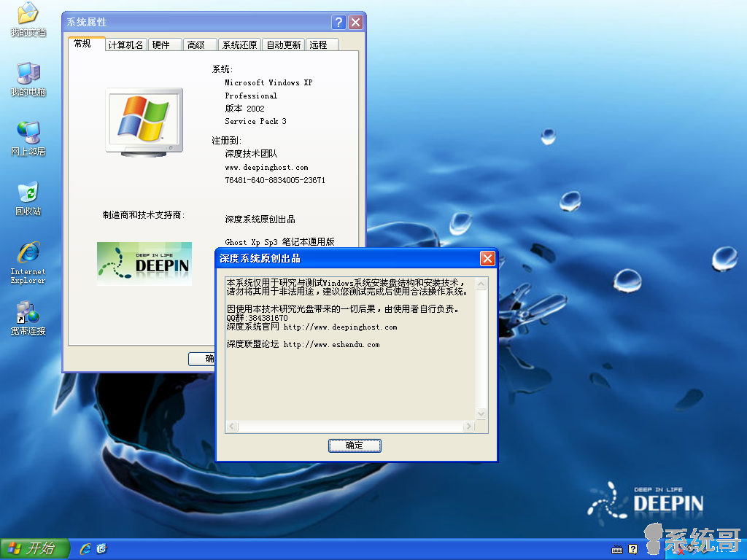Switch to the 计算机名 tab

125,44
